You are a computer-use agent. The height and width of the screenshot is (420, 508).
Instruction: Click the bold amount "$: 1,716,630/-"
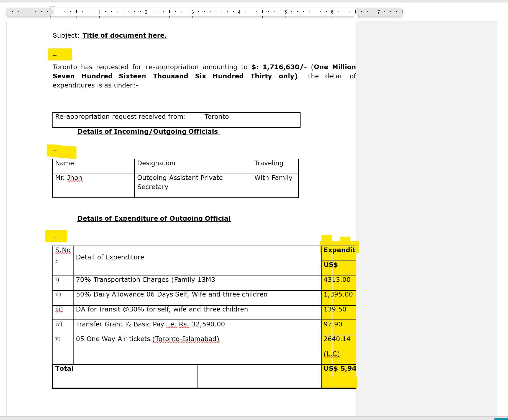click(279, 67)
